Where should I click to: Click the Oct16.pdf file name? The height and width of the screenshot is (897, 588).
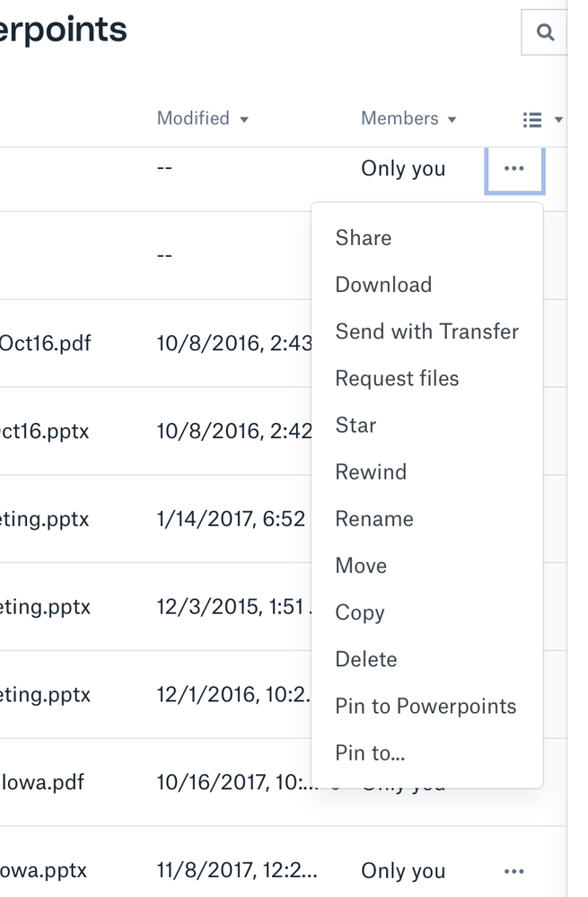[45, 343]
